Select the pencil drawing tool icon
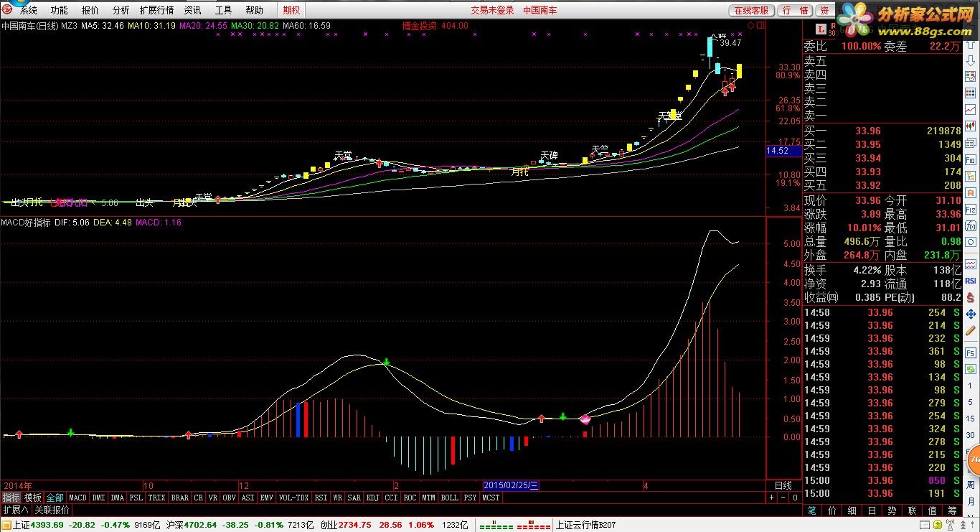The width and height of the screenshot is (980, 532). coord(971,330)
